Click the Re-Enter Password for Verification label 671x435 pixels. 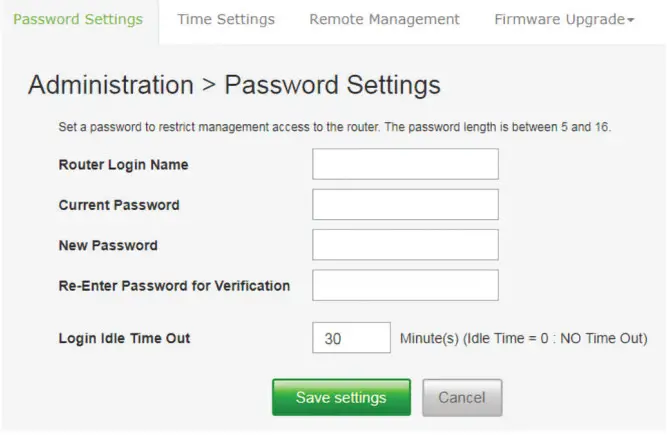point(174,286)
